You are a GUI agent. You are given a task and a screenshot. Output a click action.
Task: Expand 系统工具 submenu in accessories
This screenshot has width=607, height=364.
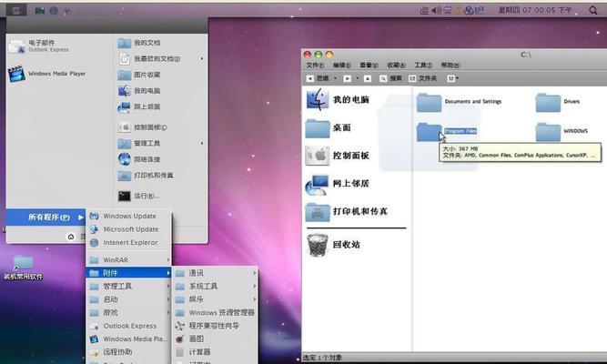216,286
